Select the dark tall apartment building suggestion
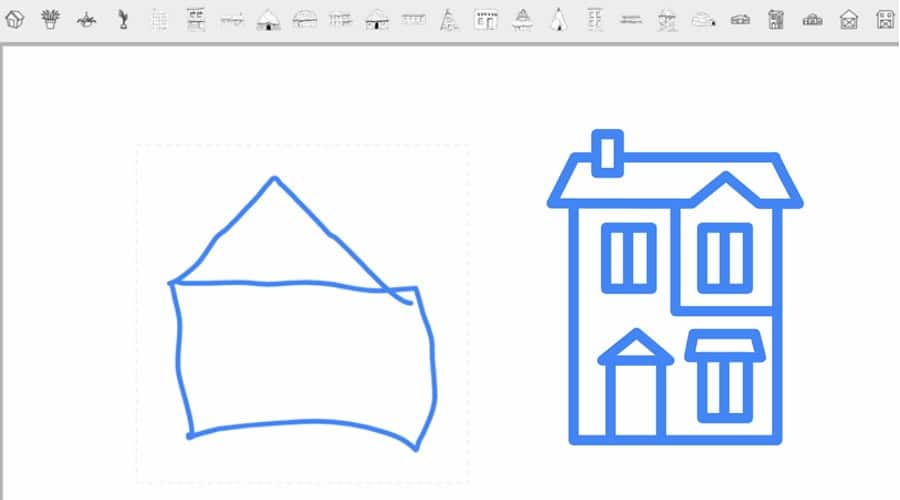900x500 pixels. (x=776, y=20)
